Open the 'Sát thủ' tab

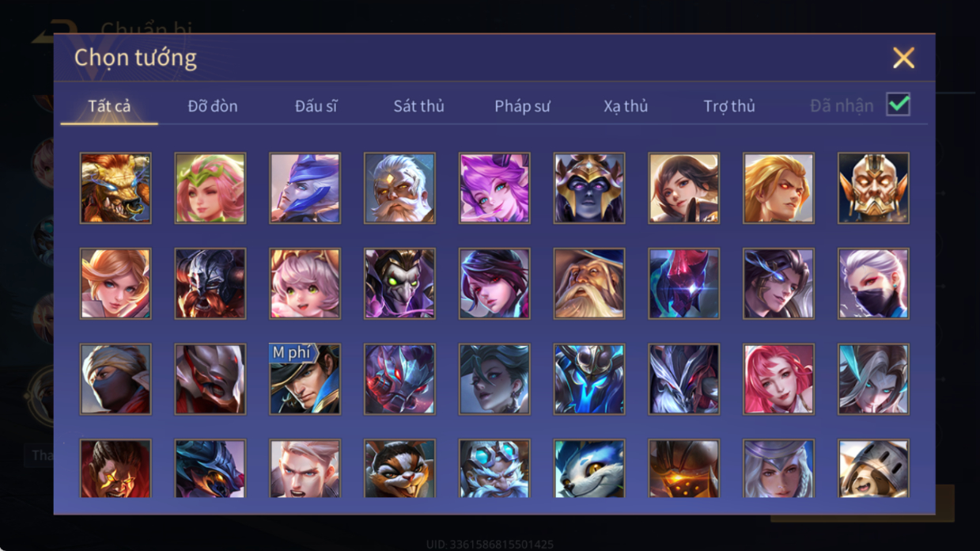418,106
